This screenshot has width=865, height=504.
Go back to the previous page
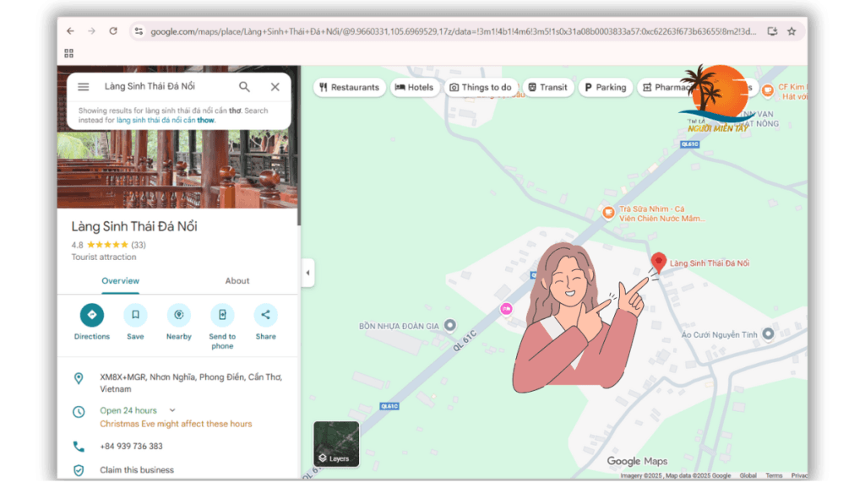[70, 31]
